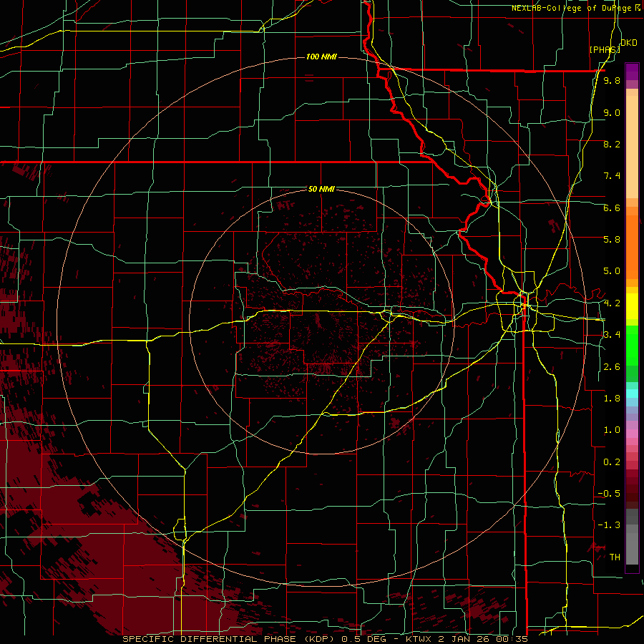
Task: Click the 0.2 scale value
Action: tap(612, 462)
